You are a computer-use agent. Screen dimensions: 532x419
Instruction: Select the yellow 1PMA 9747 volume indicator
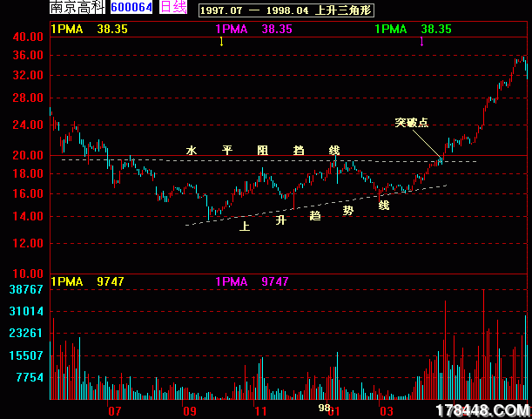89,281
